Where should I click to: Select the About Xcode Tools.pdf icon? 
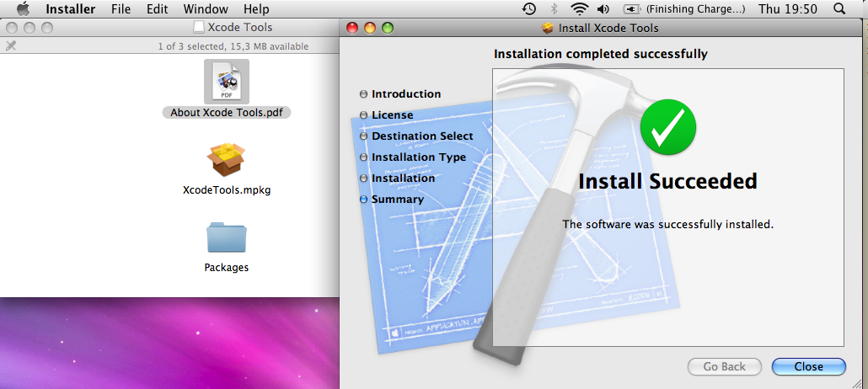[227, 82]
